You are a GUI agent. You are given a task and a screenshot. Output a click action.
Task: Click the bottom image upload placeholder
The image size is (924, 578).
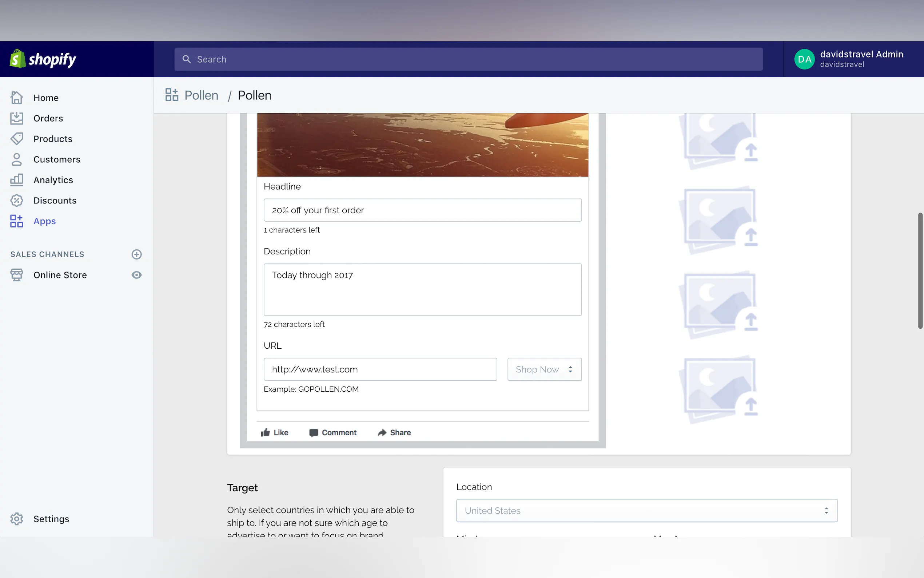coord(719,389)
